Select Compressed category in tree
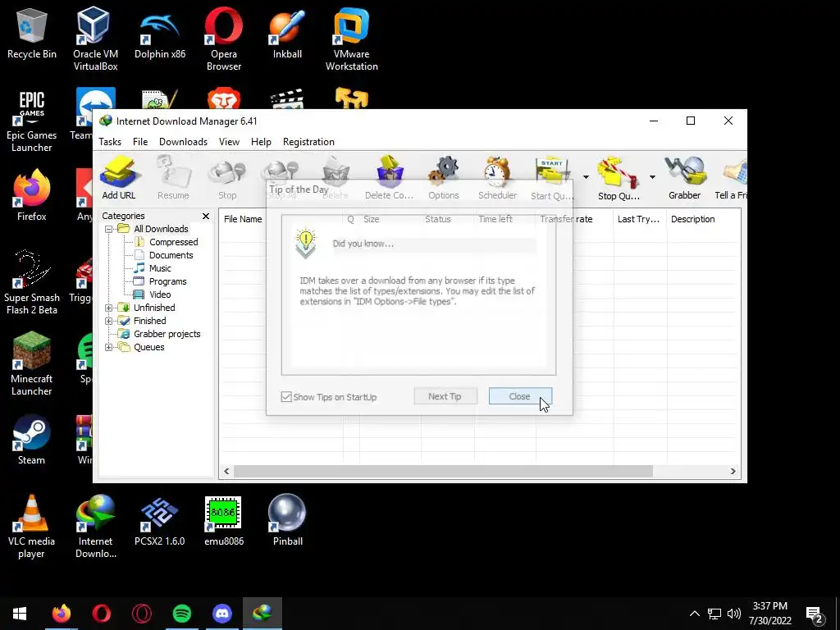The width and height of the screenshot is (840, 630). [x=174, y=242]
